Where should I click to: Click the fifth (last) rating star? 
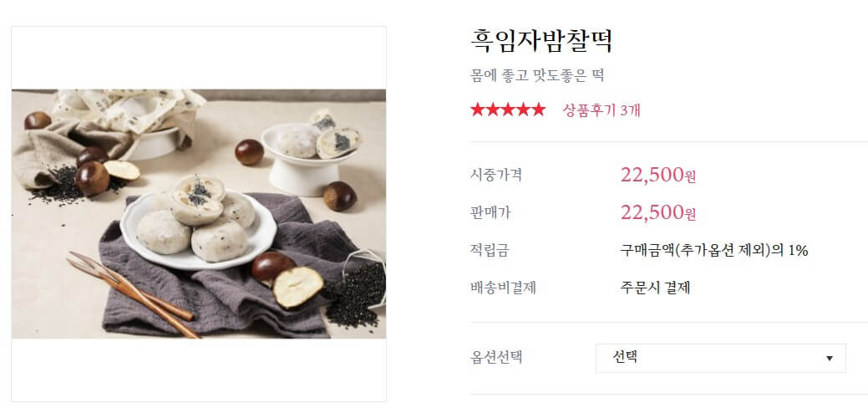[x=538, y=110]
